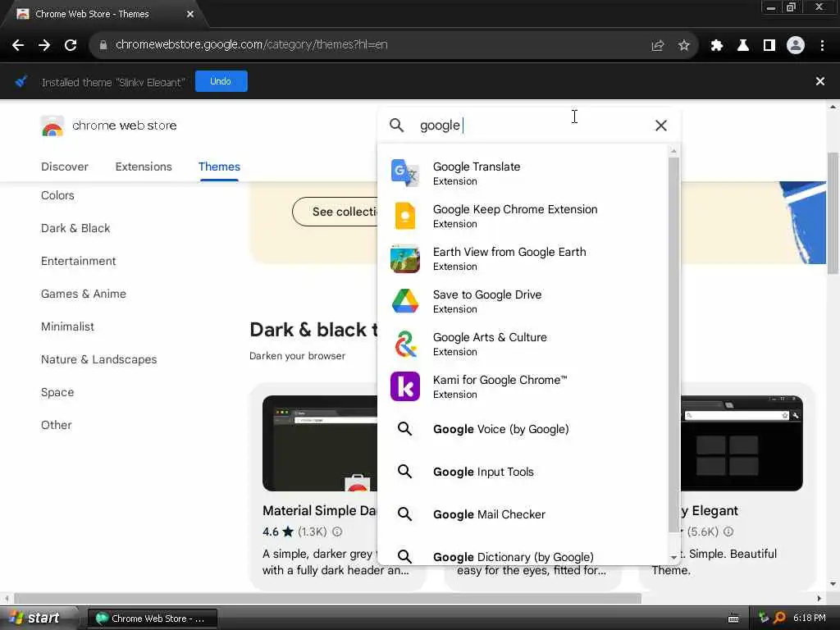Click the share page icon in address bar
The height and width of the screenshot is (630, 840).
pyautogui.click(x=657, y=46)
